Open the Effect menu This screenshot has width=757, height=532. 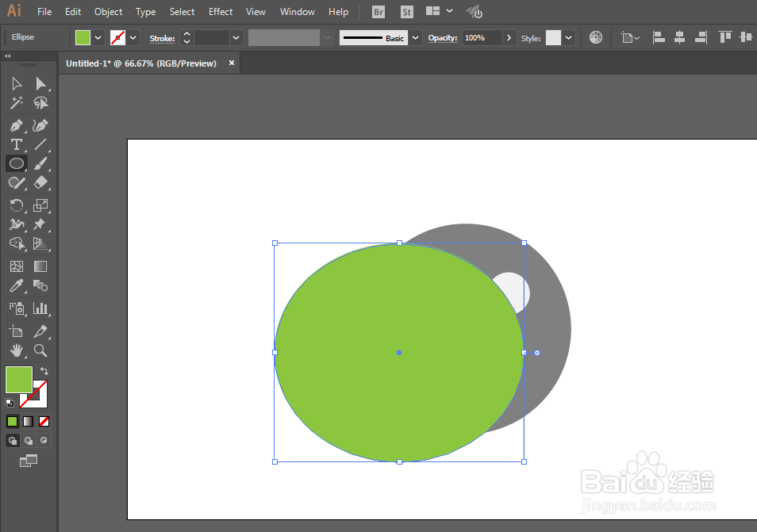tap(221, 12)
